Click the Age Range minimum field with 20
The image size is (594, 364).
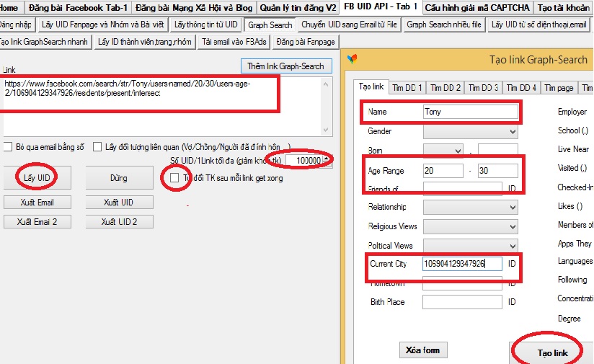pos(443,170)
